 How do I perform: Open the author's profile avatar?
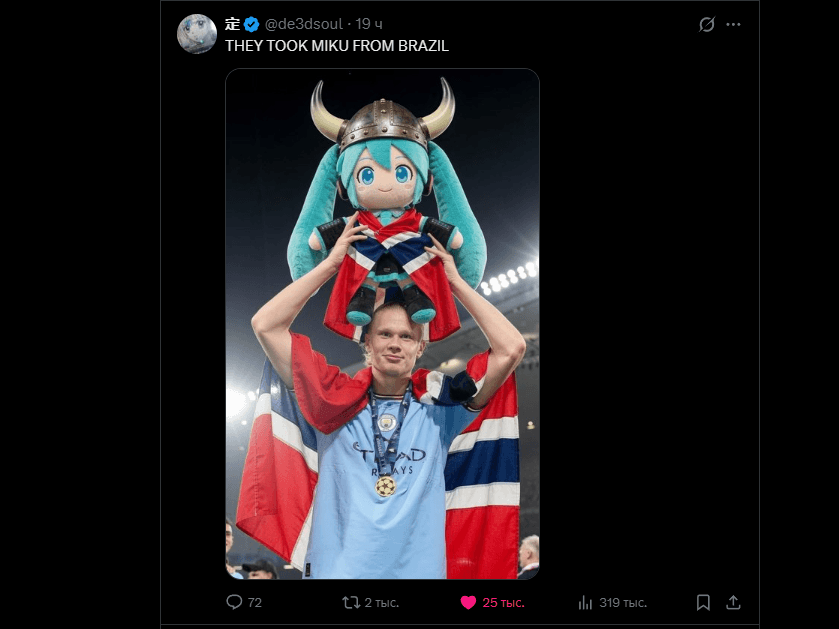click(197, 34)
